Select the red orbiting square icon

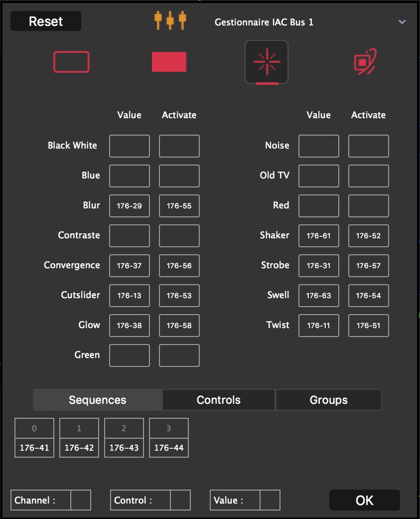click(365, 62)
